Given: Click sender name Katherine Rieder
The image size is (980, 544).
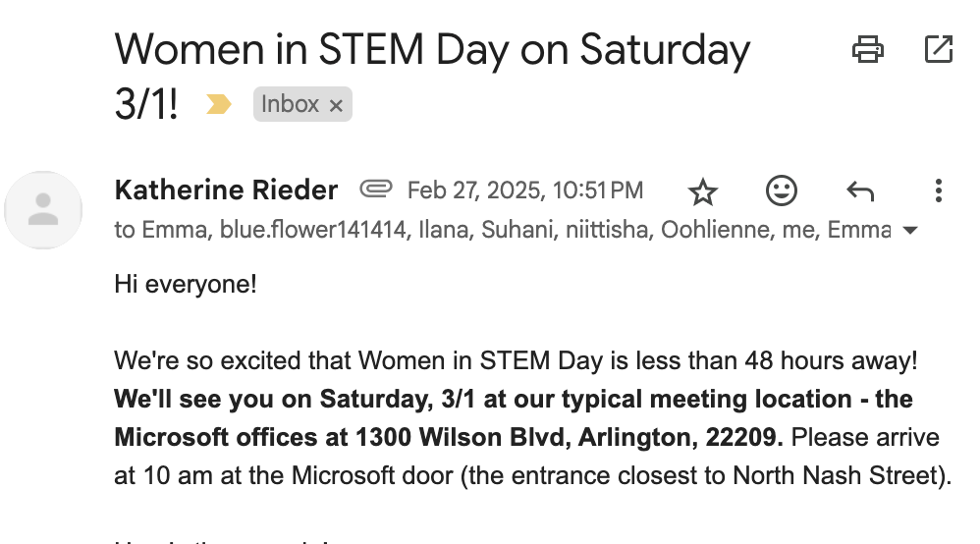Looking at the screenshot, I should tap(226, 190).
